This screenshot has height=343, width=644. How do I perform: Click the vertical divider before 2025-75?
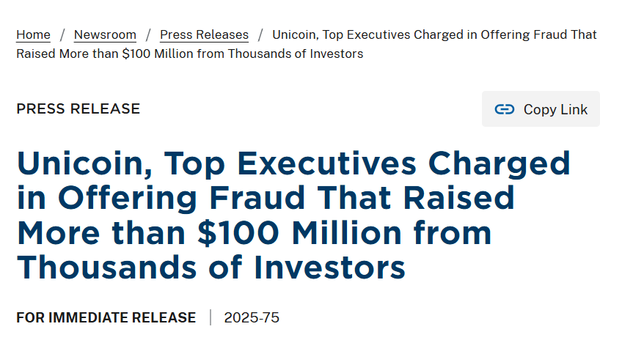pyautogui.click(x=211, y=317)
